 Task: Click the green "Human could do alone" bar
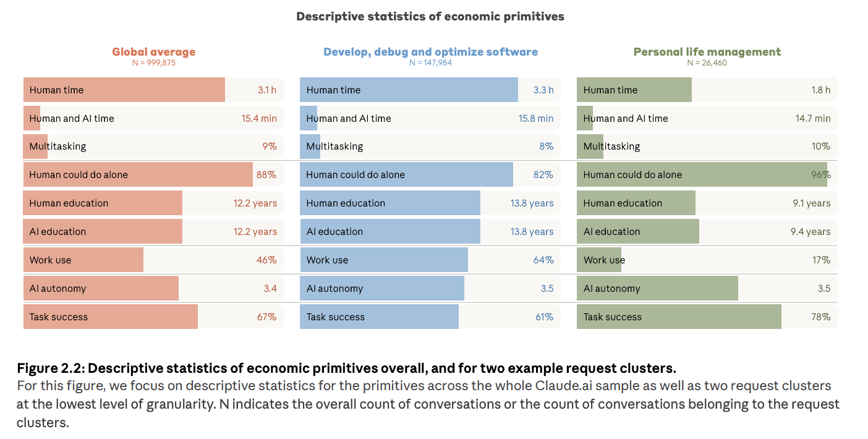point(702,175)
